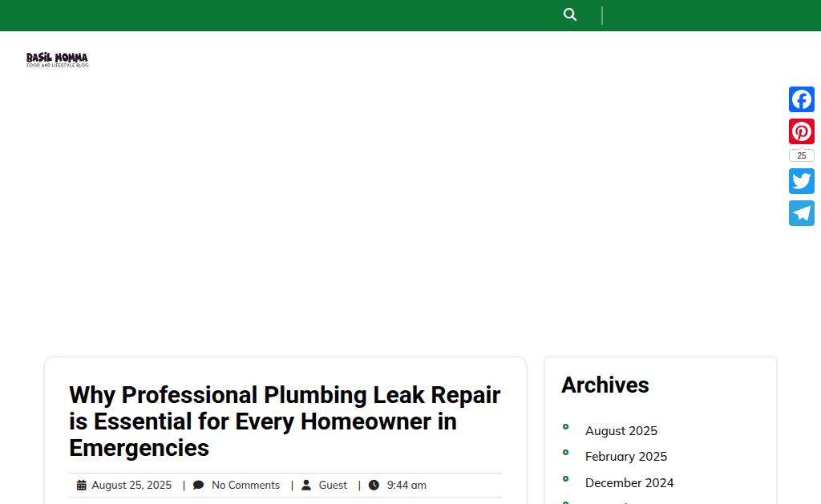Click the Pinterest share count 25
The height and width of the screenshot is (504, 821).
tap(802, 155)
